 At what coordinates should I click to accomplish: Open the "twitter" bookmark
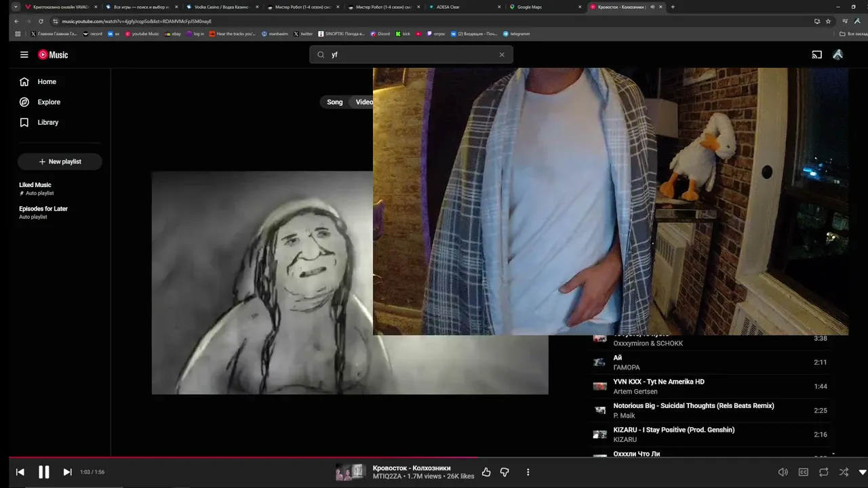click(x=303, y=34)
